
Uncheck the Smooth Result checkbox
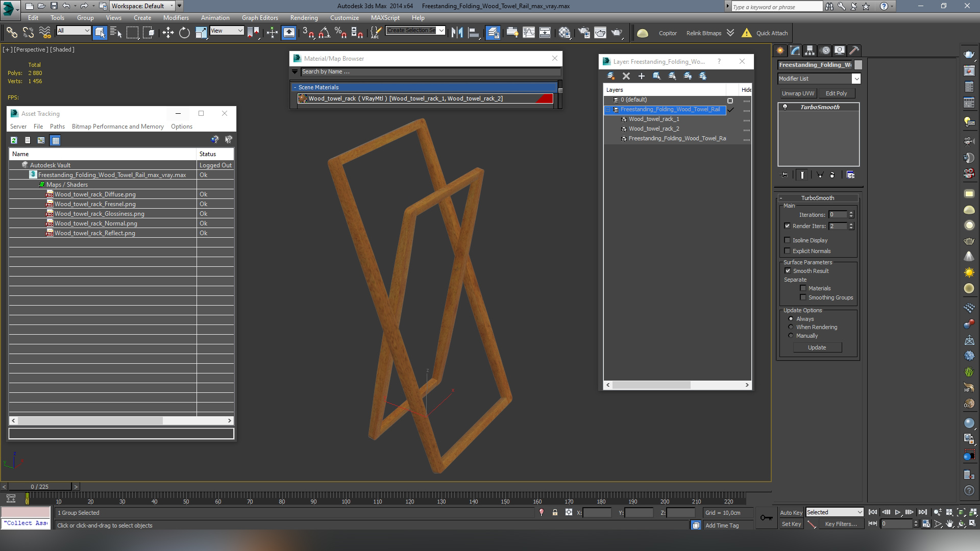click(x=788, y=271)
